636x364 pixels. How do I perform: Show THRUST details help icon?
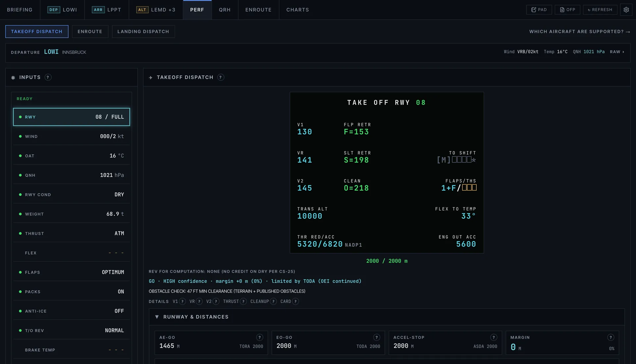point(243,301)
